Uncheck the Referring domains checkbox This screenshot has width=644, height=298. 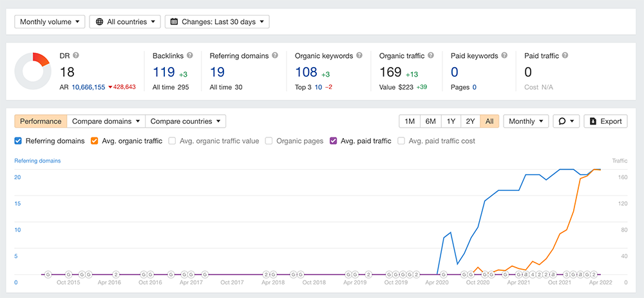[x=19, y=141]
